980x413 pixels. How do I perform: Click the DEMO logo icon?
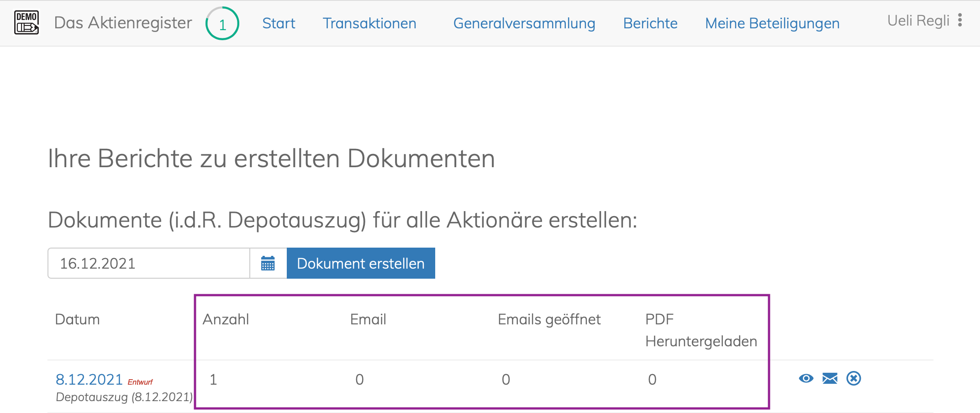click(26, 22)
